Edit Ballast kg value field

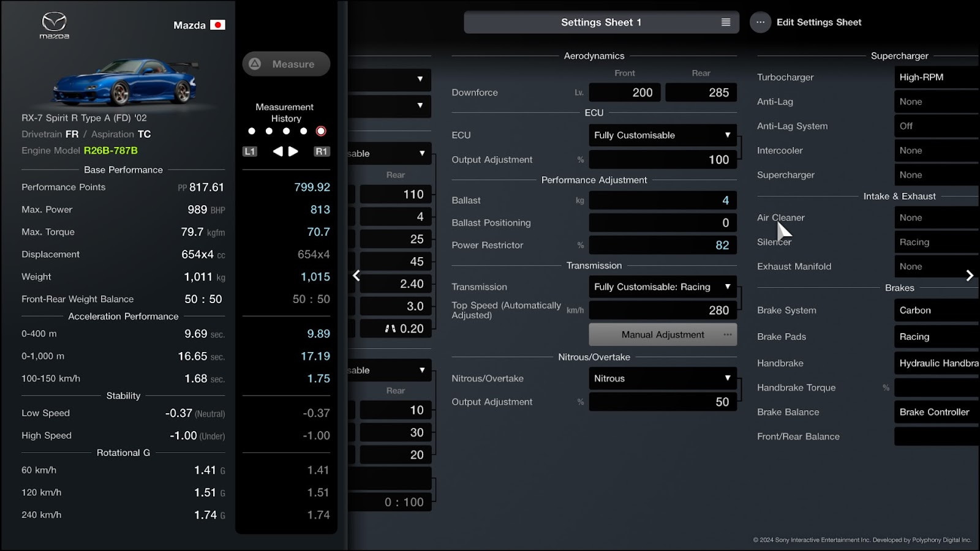[x=663, y=200]
